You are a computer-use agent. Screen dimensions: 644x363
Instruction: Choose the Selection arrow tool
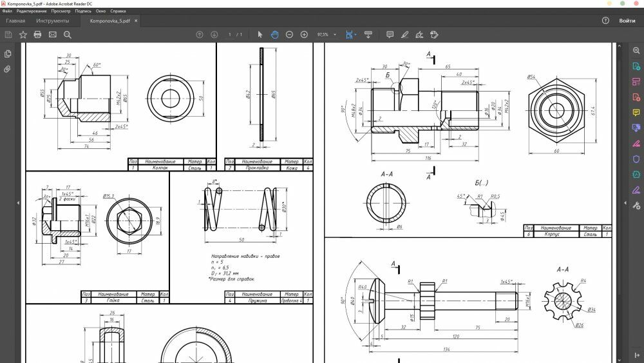point(260,35)
